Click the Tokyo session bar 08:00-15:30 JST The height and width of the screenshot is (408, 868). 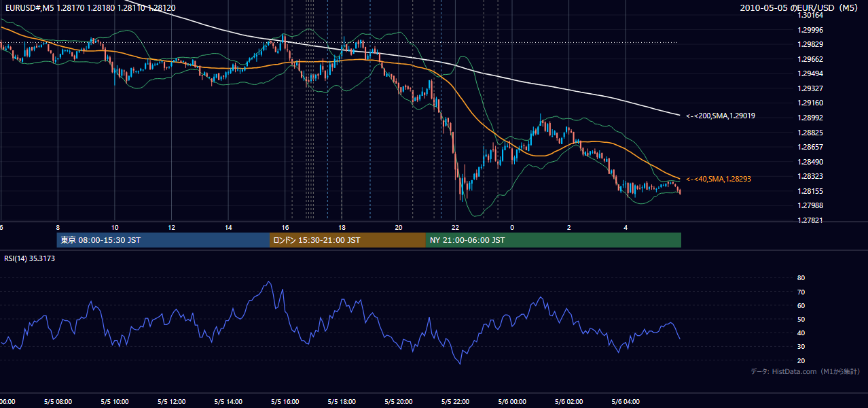pos(163,240)
